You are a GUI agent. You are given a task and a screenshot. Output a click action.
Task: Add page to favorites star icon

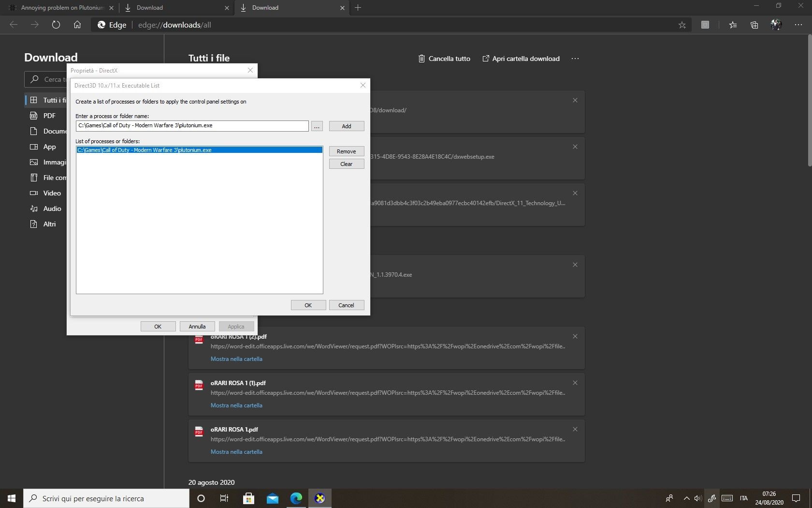tap(682, 25)
